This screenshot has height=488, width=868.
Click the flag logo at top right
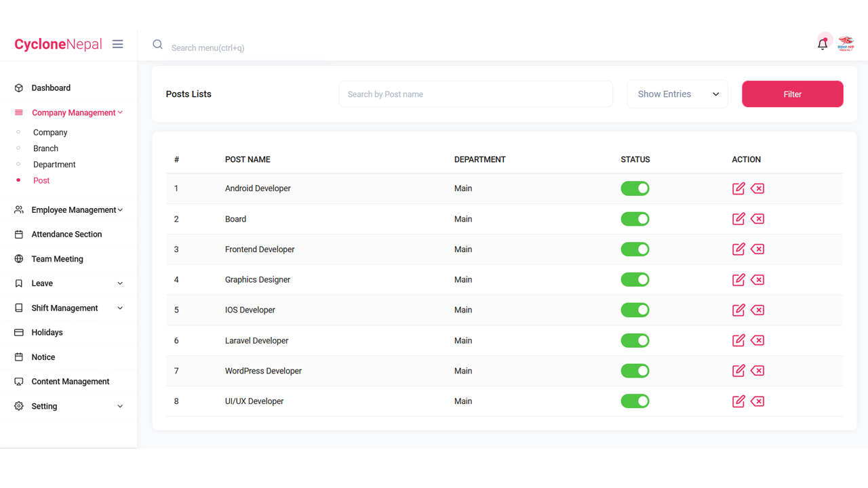pyautogui.click(x=846, y=43)
